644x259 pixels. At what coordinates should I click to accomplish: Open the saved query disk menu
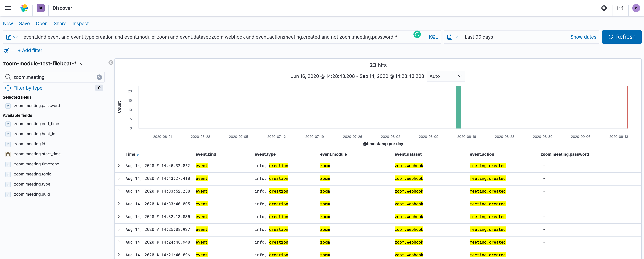pyautogui.click(x=12, y=37)
